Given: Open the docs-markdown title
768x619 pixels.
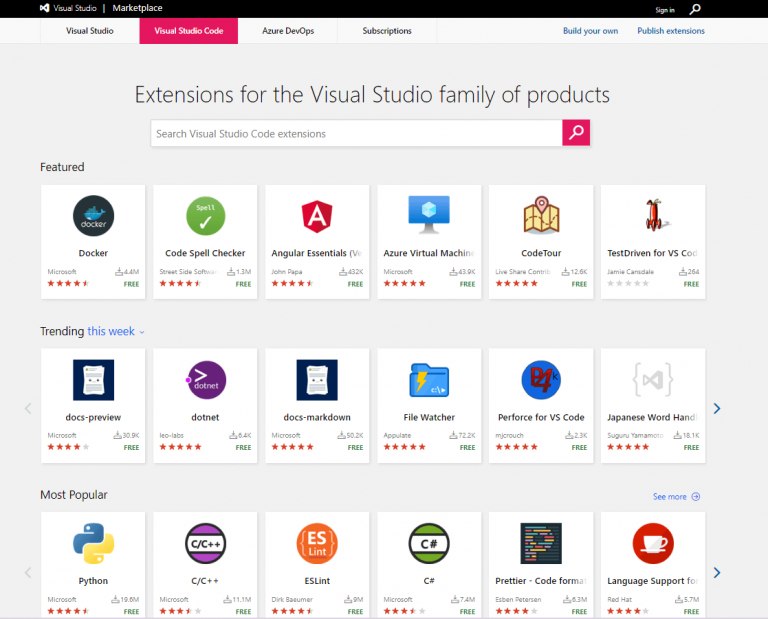Looking at the screenshot, I should 317,417.
